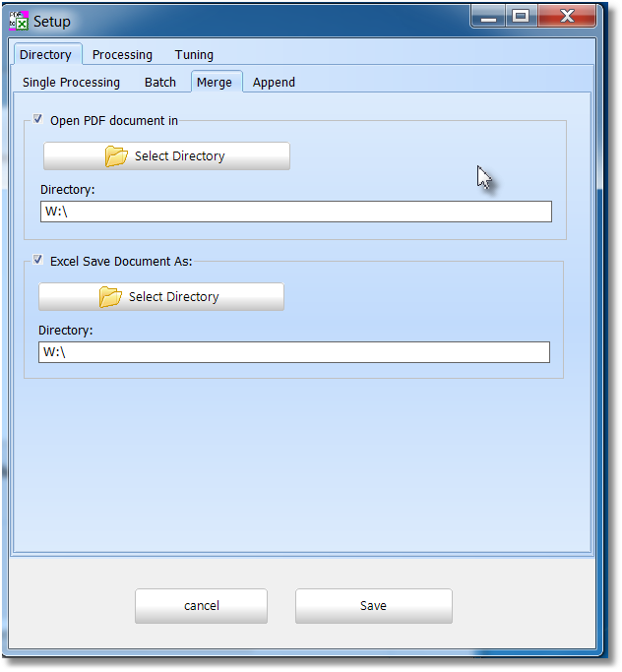622x672 pixels.
Task: Click the cancel button
Action: [201, 607]
